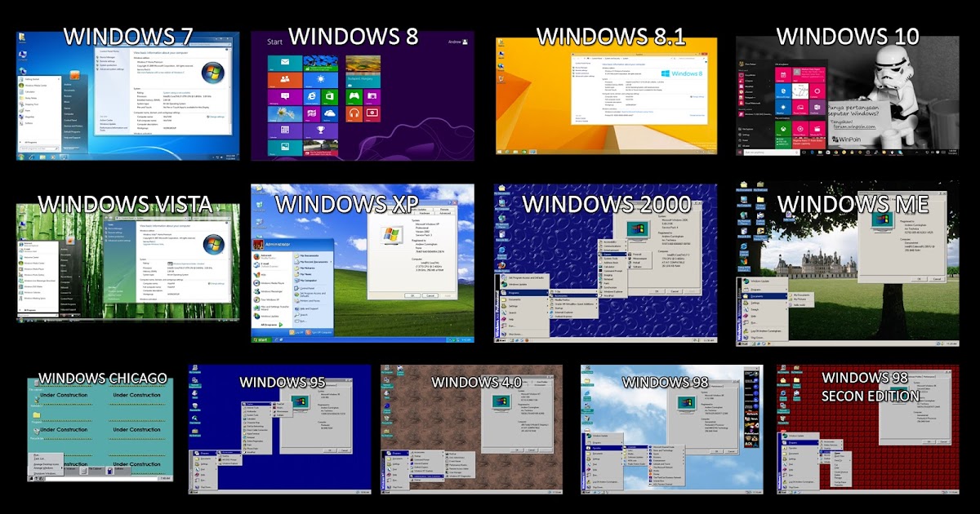Open File Explorer from the Windows 10 taskbar
Image resolution: width=980 pixels, height=514 pixels.
[x=819, y=152]
